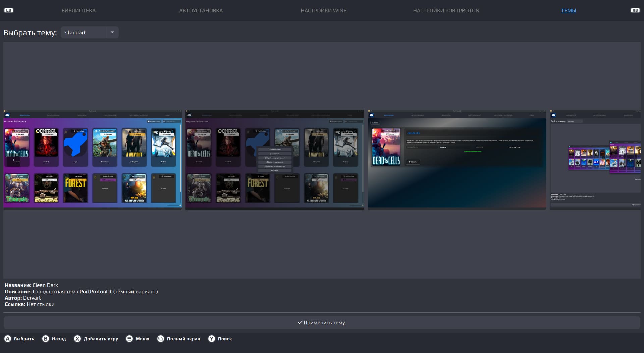Open the Dead Cells game details screenshot
644x353 pixels.
[x=457, y=160]
